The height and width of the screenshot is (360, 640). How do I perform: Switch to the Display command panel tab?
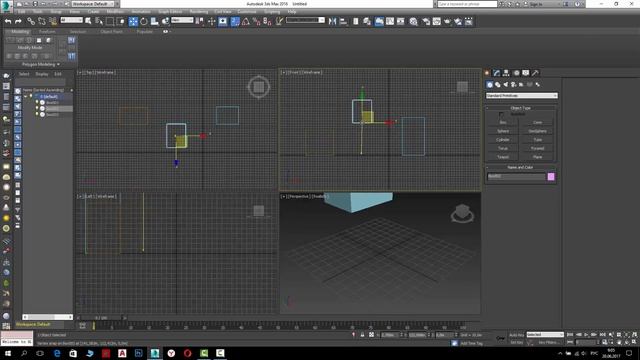[x=526, y=73]
